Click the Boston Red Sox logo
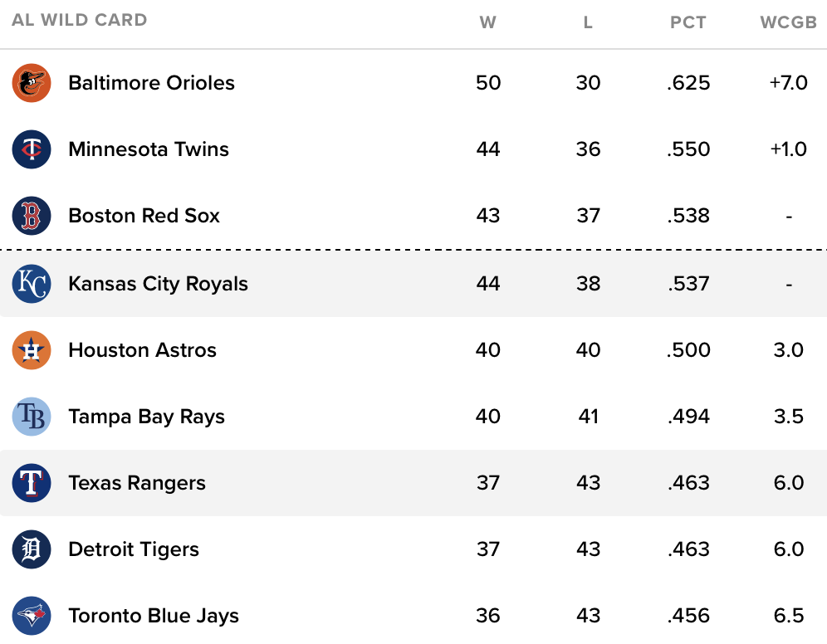Viewport: 827px width, 644px height. point(32,216)
